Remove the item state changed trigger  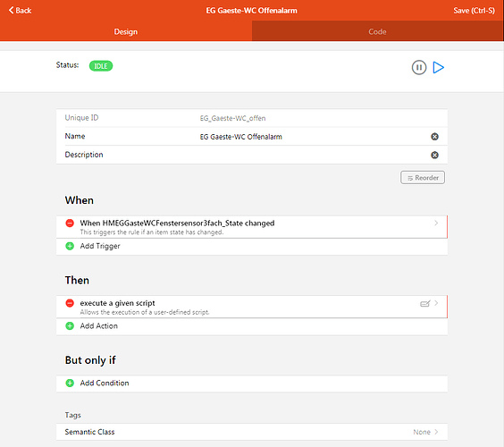(x=70, y=223)
